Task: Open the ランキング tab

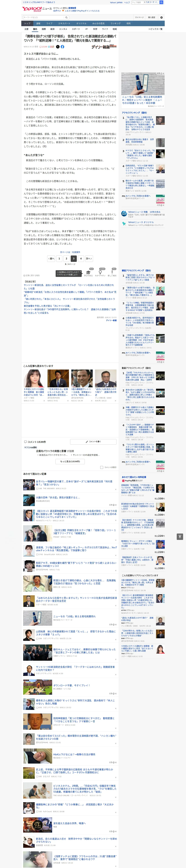Action: click(115, 24)
